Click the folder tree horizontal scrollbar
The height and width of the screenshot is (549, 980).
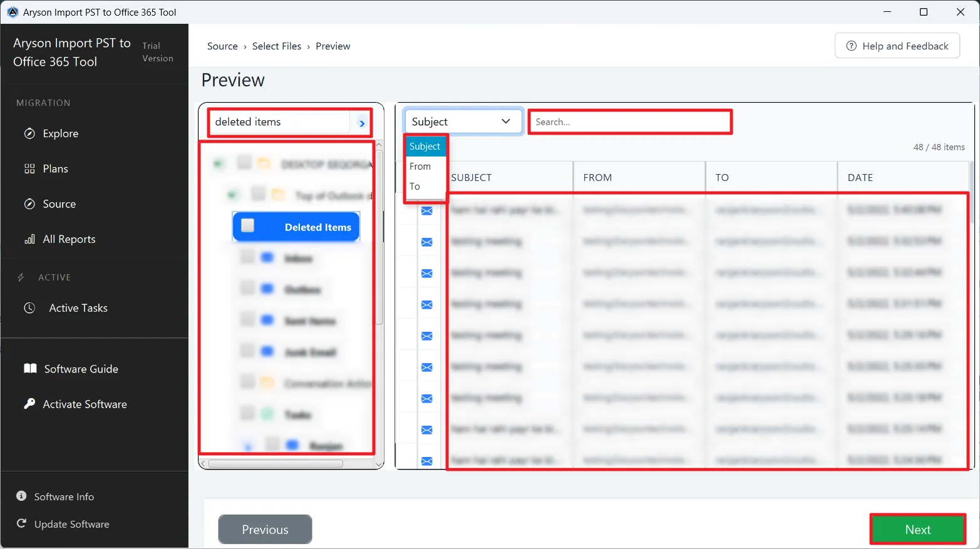[276, 464]
